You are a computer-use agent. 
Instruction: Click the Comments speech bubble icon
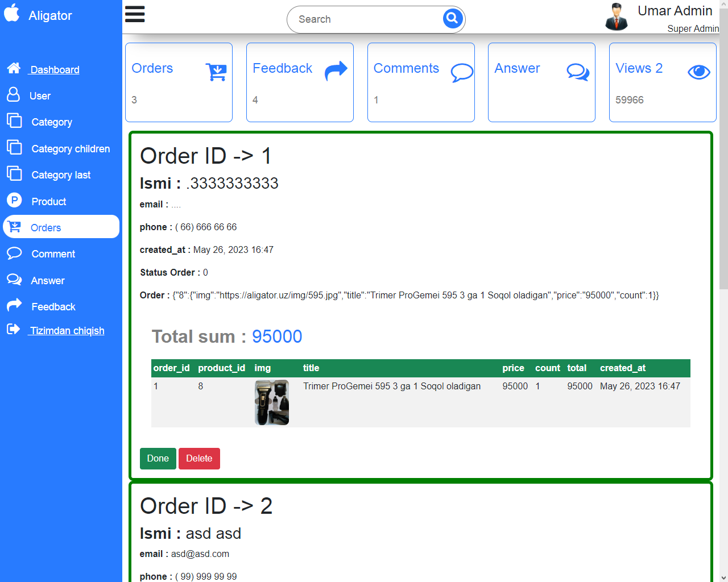click(x=461, y=73)
